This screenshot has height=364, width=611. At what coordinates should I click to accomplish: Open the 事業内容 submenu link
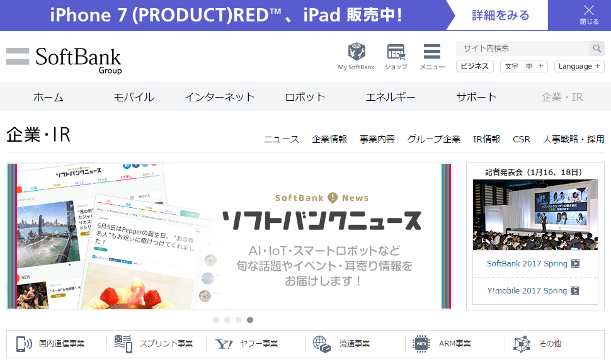click(x=377, y=139)
